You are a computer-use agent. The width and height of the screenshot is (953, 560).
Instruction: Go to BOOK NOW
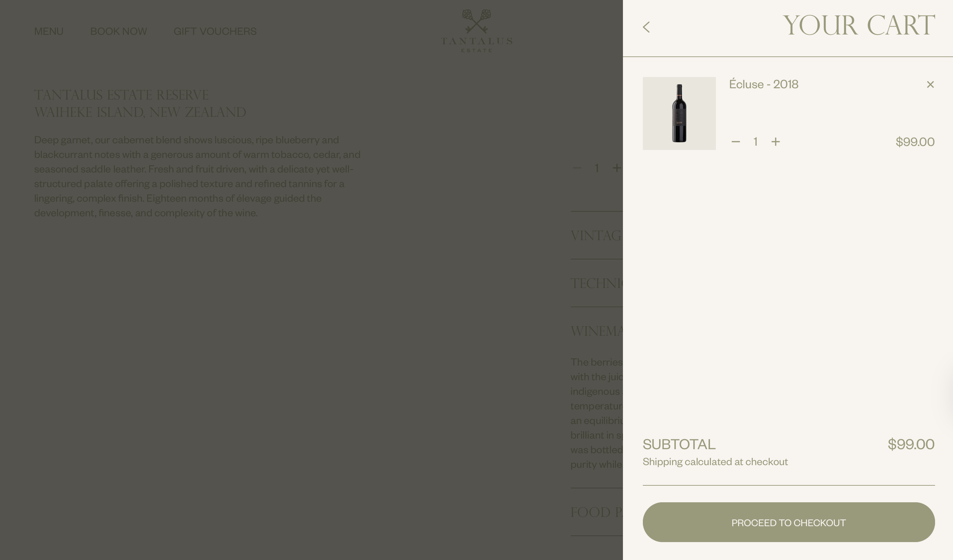click(118, 32)
